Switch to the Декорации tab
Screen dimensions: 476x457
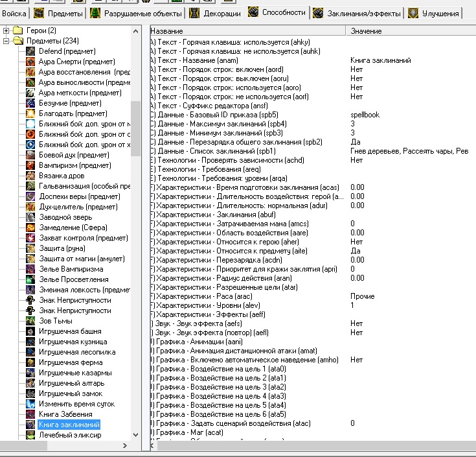(x=215, y=14)
